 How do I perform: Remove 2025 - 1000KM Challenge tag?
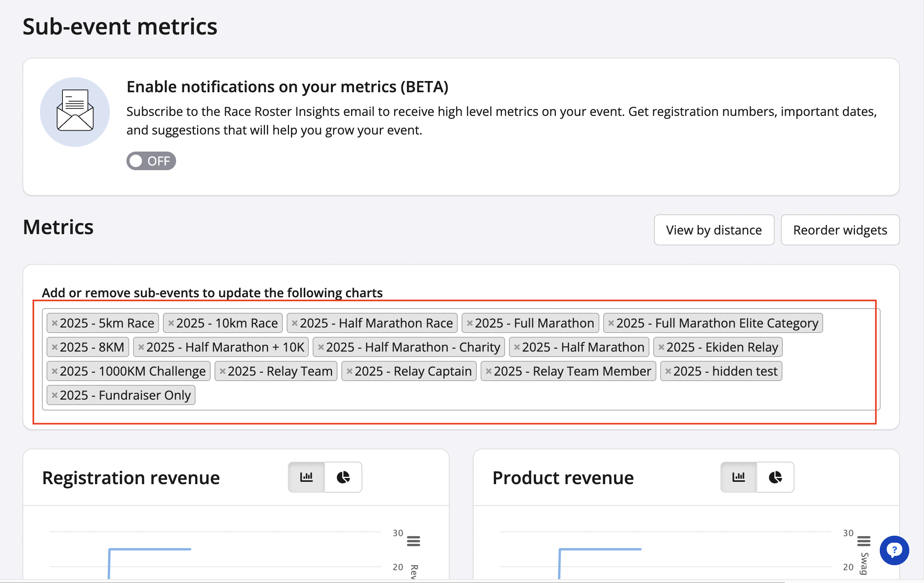(55, 371)
